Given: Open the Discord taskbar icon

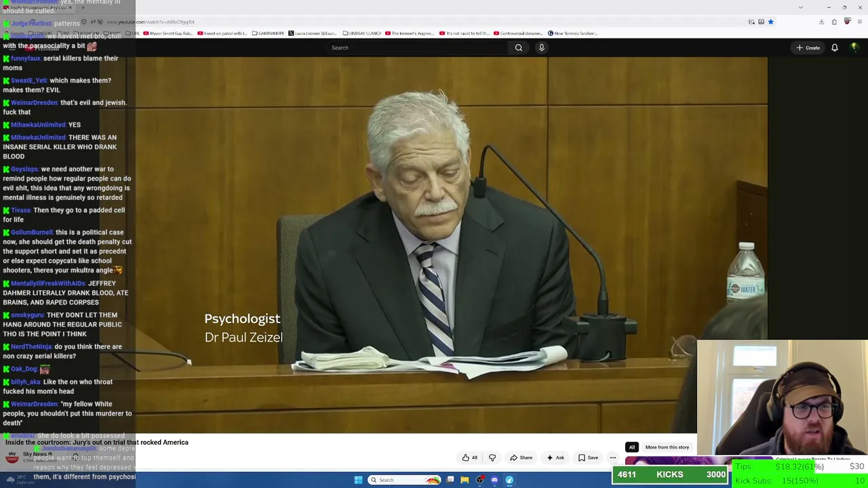Looking at the screenshot, I should pos(494,480).
